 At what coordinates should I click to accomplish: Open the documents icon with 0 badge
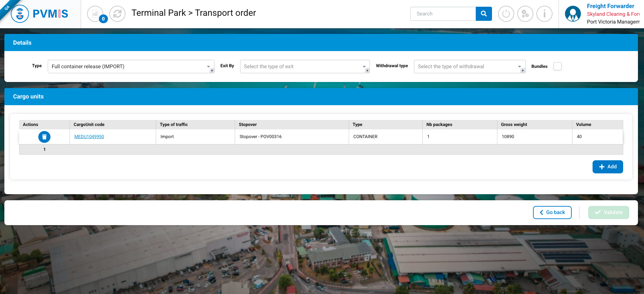[96, 14]
